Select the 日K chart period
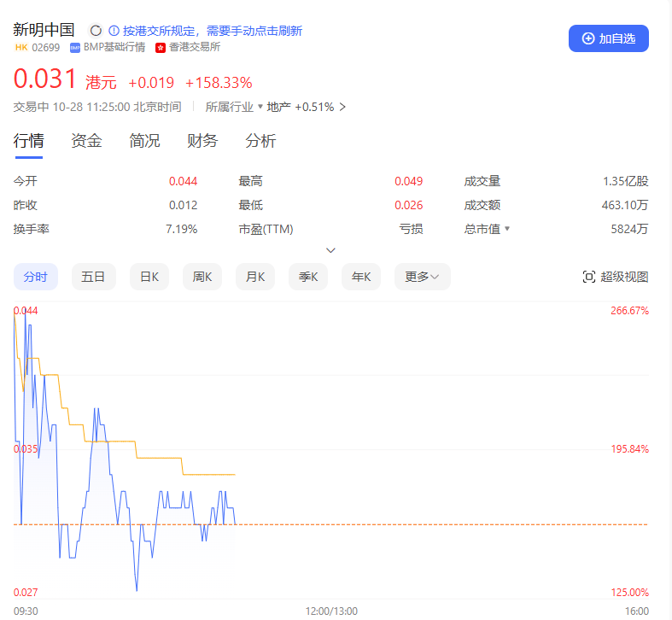Screen dimensions: 672x620 tap(149, 277)
